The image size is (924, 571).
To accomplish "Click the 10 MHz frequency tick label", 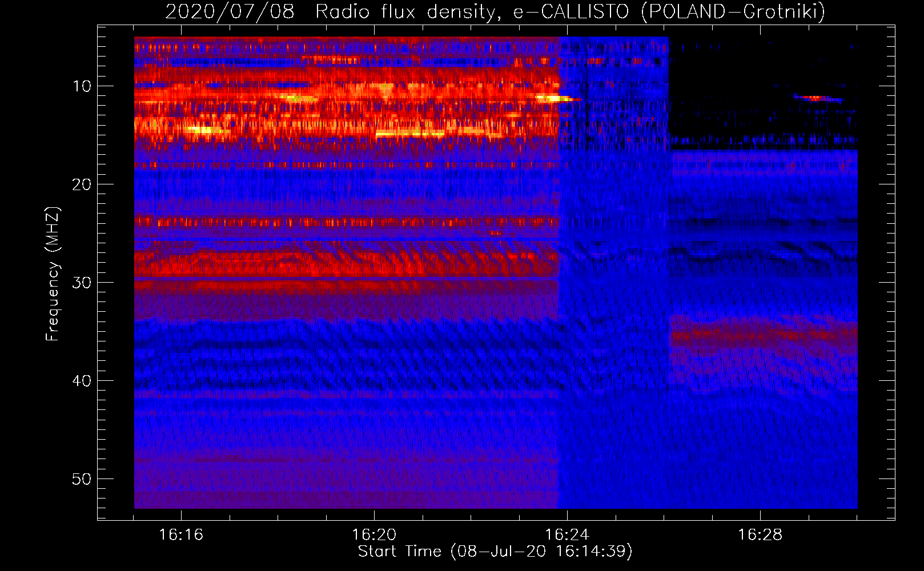I will pyautogui.click(x=82, y=86).
